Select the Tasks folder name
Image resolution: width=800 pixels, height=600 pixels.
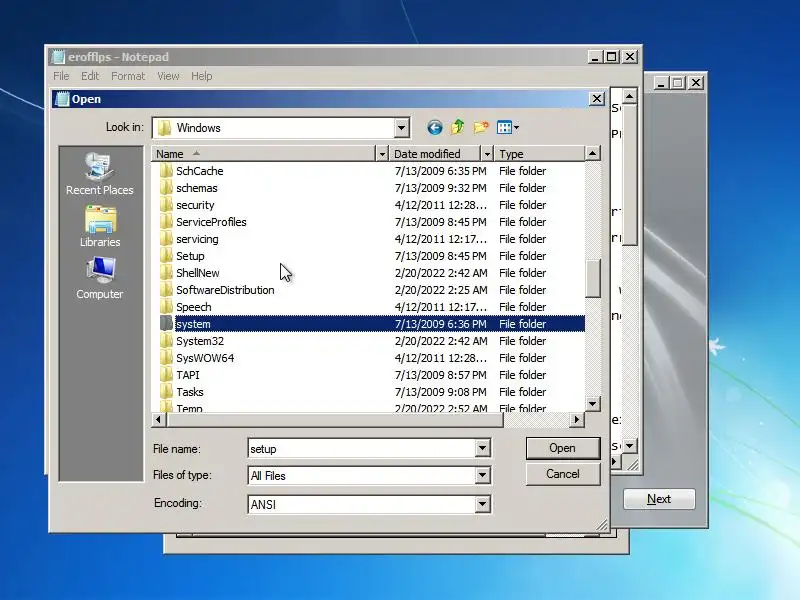point(190,392)
